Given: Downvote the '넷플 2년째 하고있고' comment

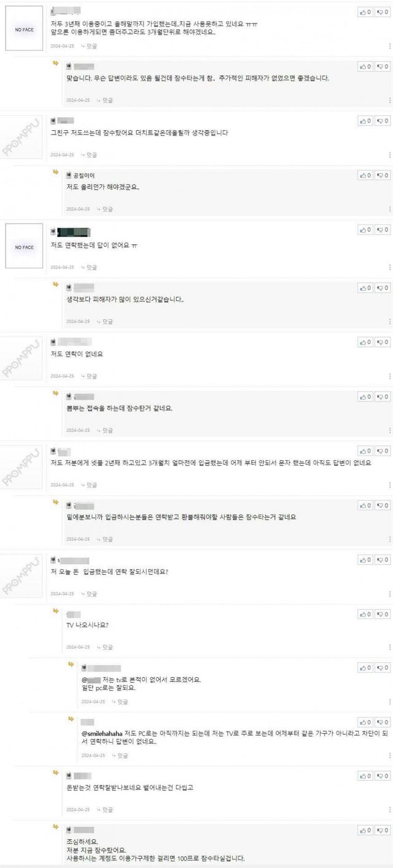Looking at the screenshot, I should pos(383,451).
